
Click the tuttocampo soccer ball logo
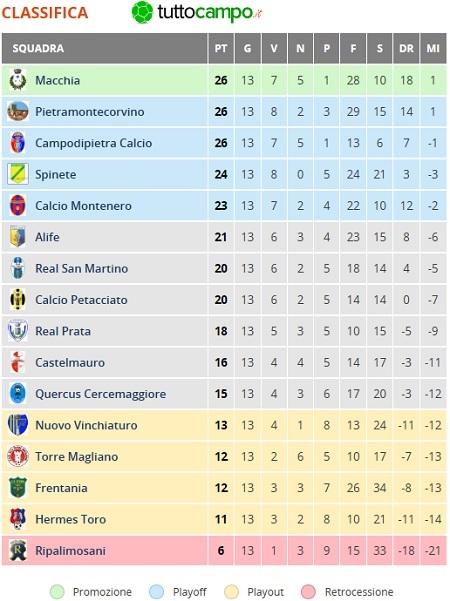tap(142, 12)
